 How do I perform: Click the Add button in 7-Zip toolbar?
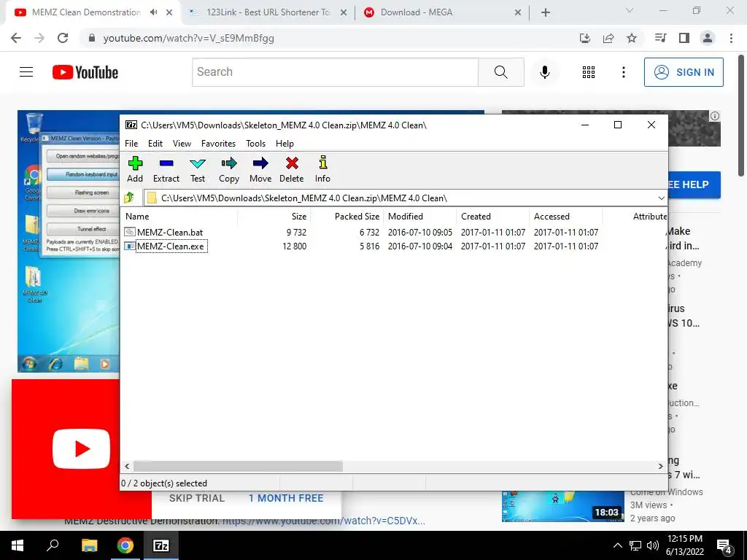(x=135, y=169)
